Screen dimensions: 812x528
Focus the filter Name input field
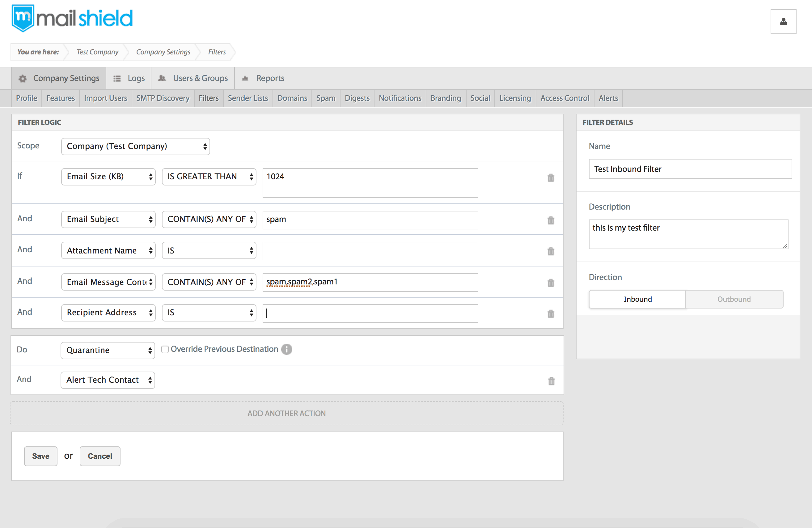(x=690, y=169)
